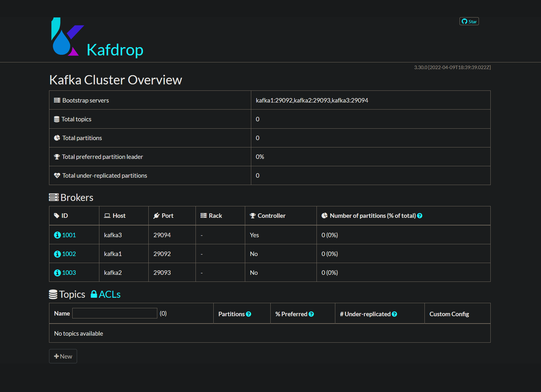Screen dimensions: 541x392
Task: Click the lock icon beside ACLs
Action: pyautogui.click(x=94, y=294)
